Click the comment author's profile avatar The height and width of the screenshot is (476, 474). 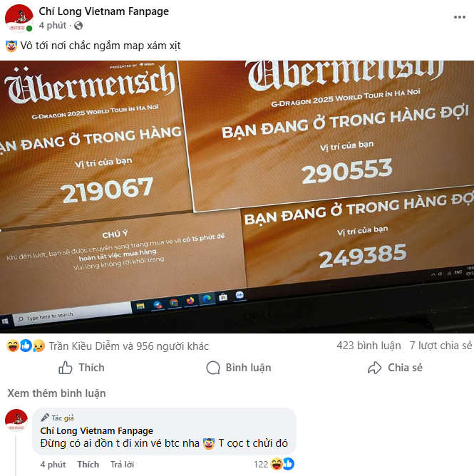(x=16, y=420)
